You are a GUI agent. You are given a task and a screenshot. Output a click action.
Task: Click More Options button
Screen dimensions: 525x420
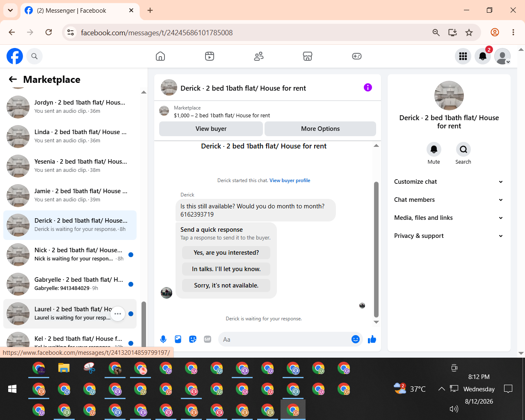(320, 129)
